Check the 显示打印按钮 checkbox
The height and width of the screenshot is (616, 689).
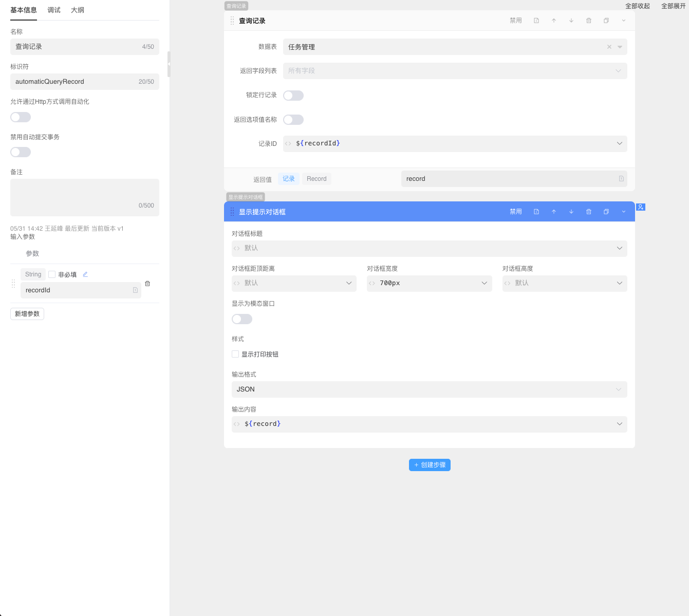pyautogui.click(x=235, y=354)
